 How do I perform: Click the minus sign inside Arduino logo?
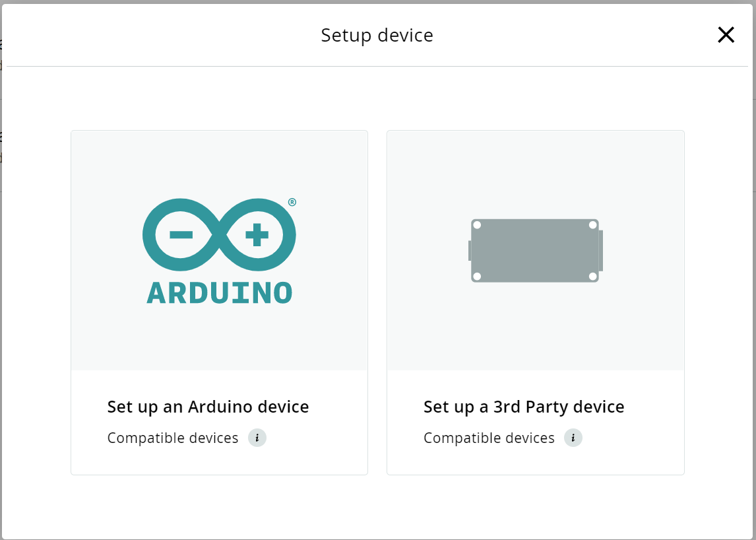pos(181,235)
